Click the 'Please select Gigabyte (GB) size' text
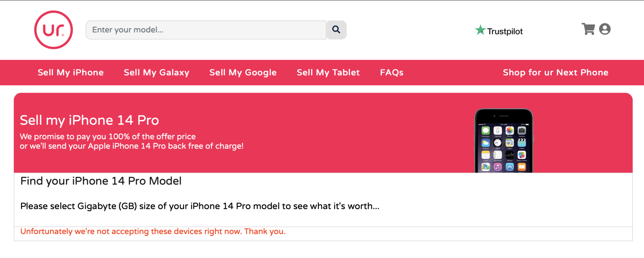Image resolution: width=644 pixels, height=258 pixels. [200, 206]
